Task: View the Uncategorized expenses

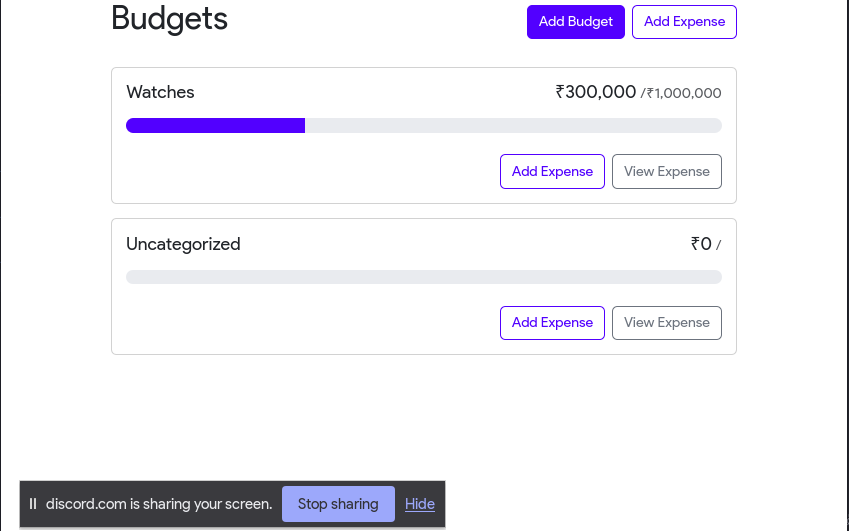Action: (666, 322)
